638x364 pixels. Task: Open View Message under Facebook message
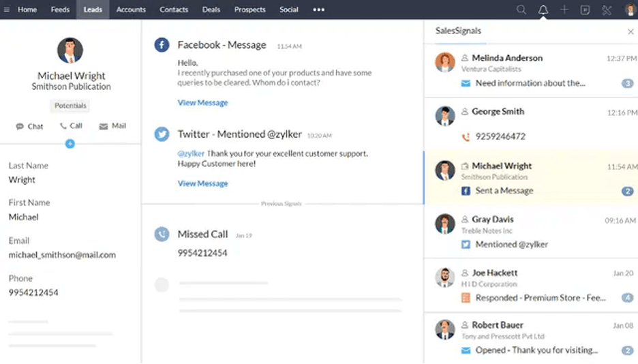202,103
